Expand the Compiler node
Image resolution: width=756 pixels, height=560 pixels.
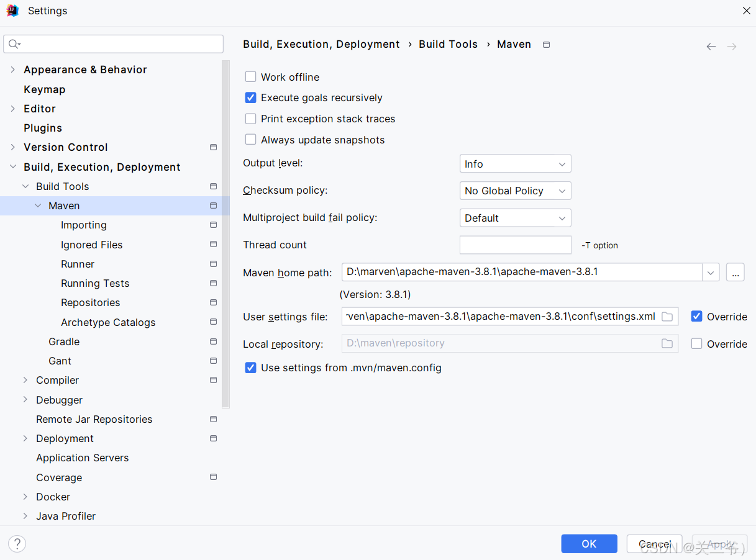pos(25,380)
